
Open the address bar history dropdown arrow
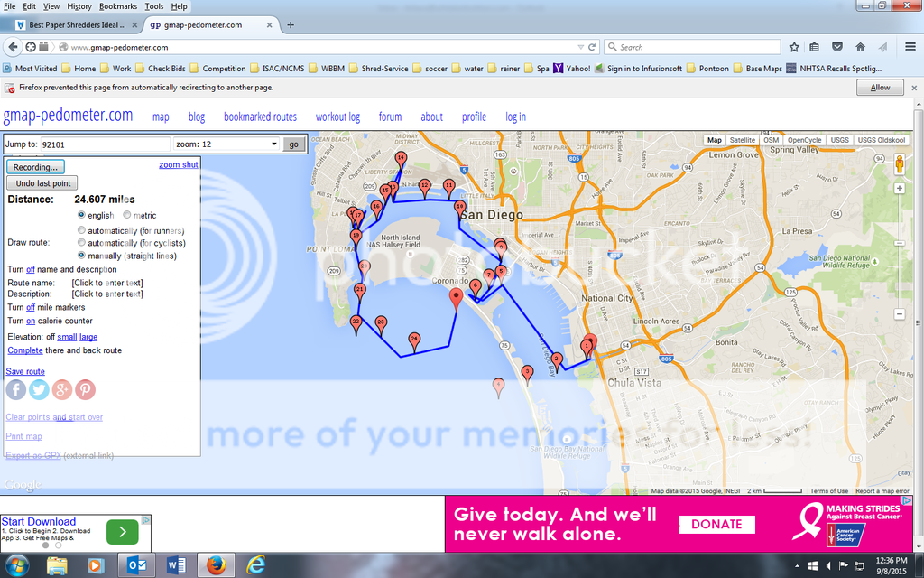click(x=579, y=47)
